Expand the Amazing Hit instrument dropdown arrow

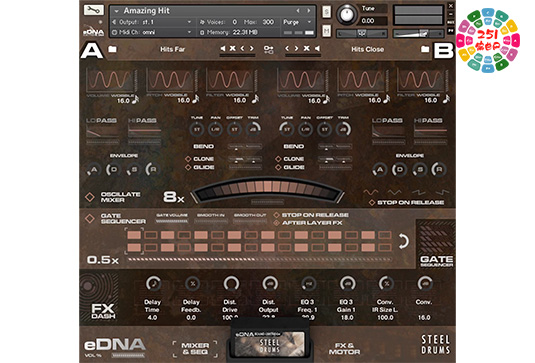116,11
